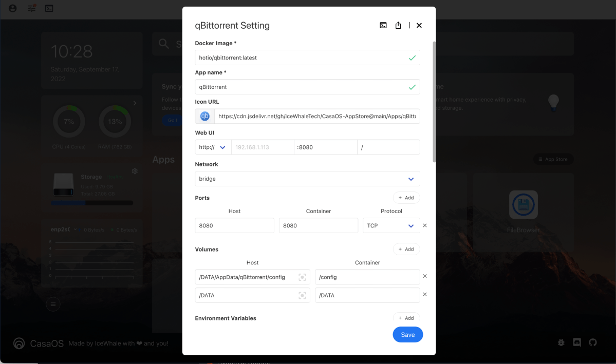Open the terminal icon in dialog header
Viewport: 616px width, 364px height.
tap(383, 25)
